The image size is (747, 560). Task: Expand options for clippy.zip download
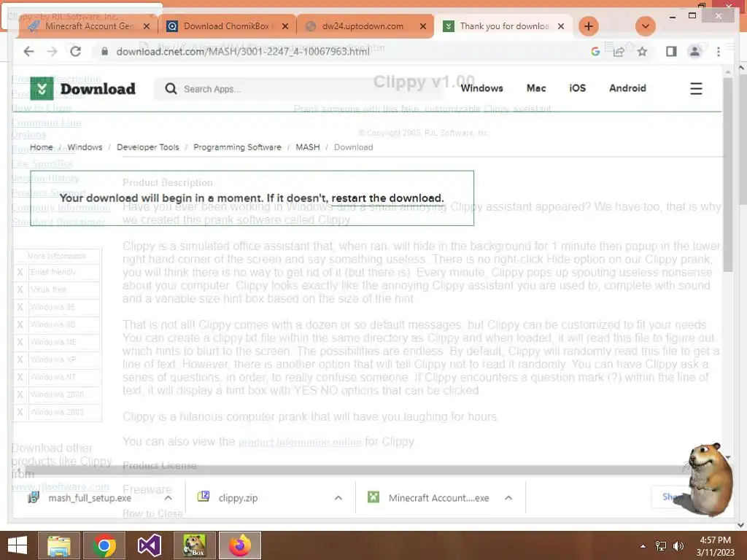[x=338, y=498]
